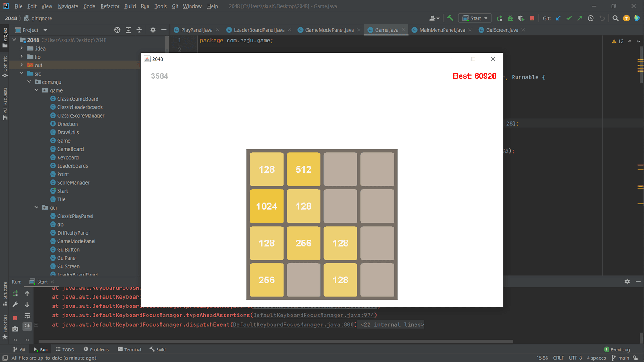Viewport: 644px width, 362px height.
Task: Rerun Start in Run panel
Action: [x=15, y=294]
